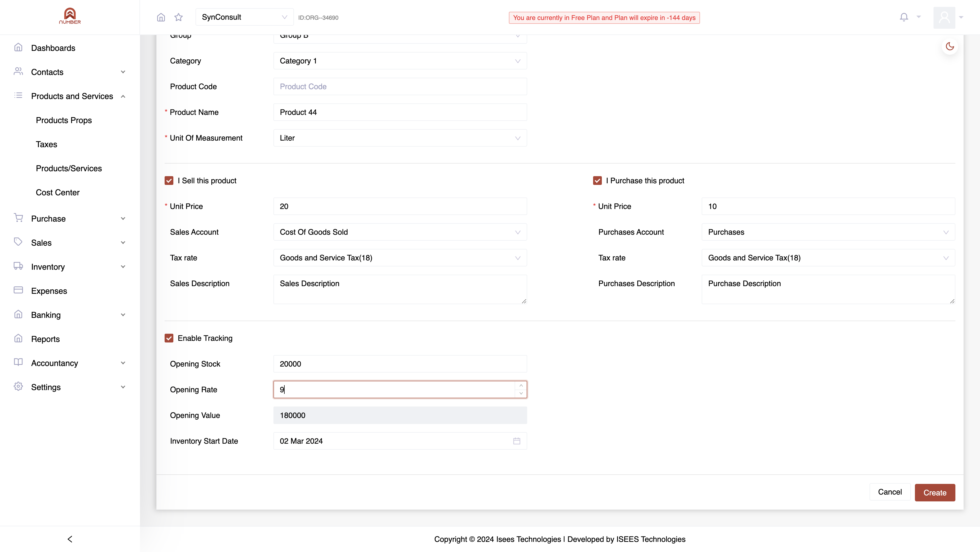Click the Opening Value field
Image resolution: width=980 pixels, height=552 pixels.
pos(400,415)
